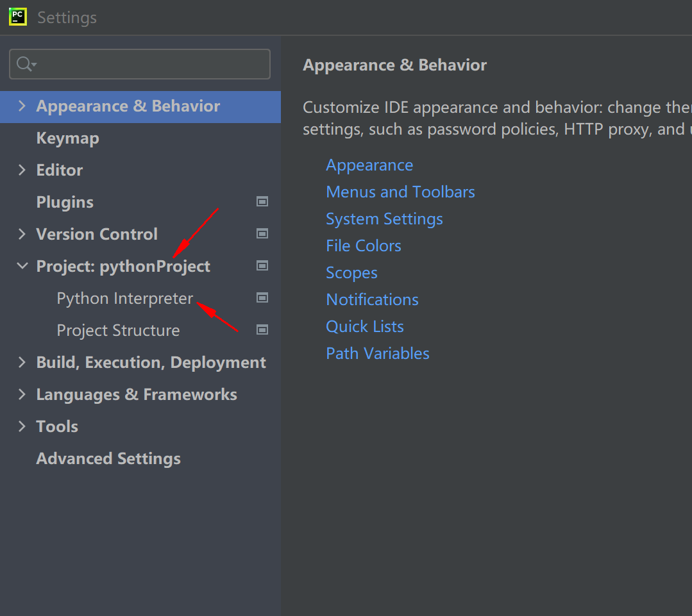692x616 pixels.
Task: Open the Keymap settings page
Action: pos(67,138)
